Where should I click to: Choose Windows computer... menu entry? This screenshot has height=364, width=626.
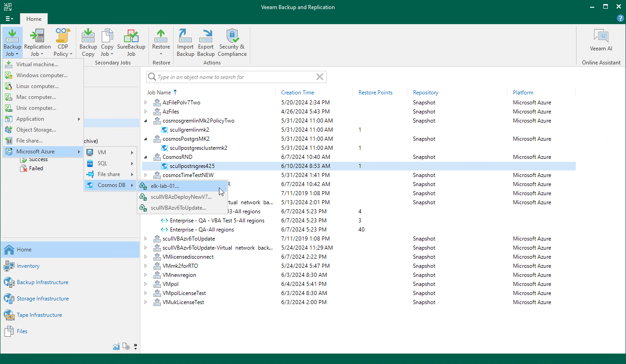click(43, 75)
